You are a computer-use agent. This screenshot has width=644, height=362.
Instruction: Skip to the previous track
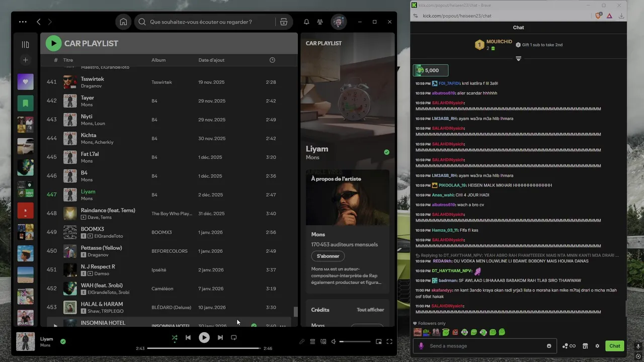tap(188, 338)
